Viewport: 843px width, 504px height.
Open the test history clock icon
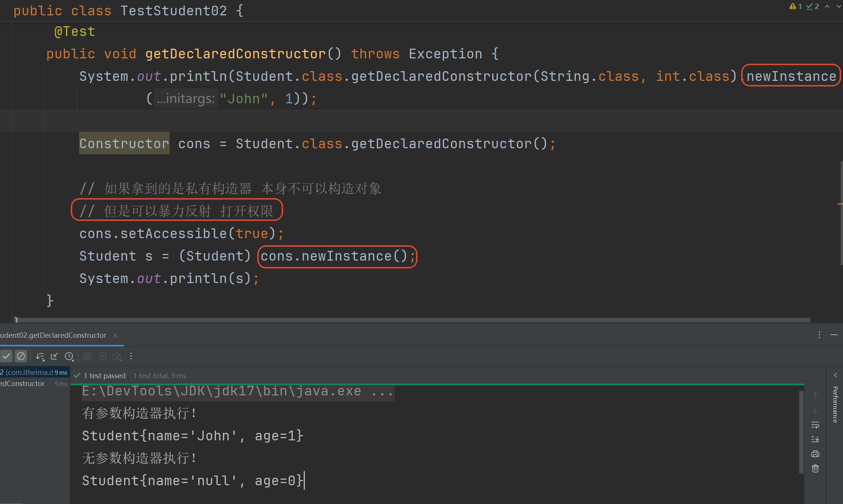[x=69, y=356]
